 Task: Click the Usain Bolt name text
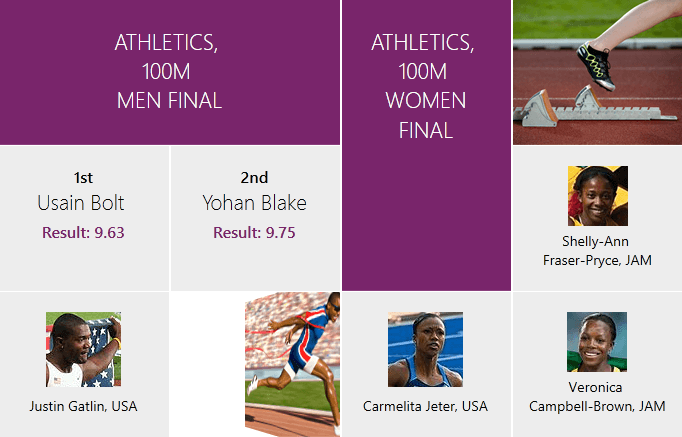[81, 203]
